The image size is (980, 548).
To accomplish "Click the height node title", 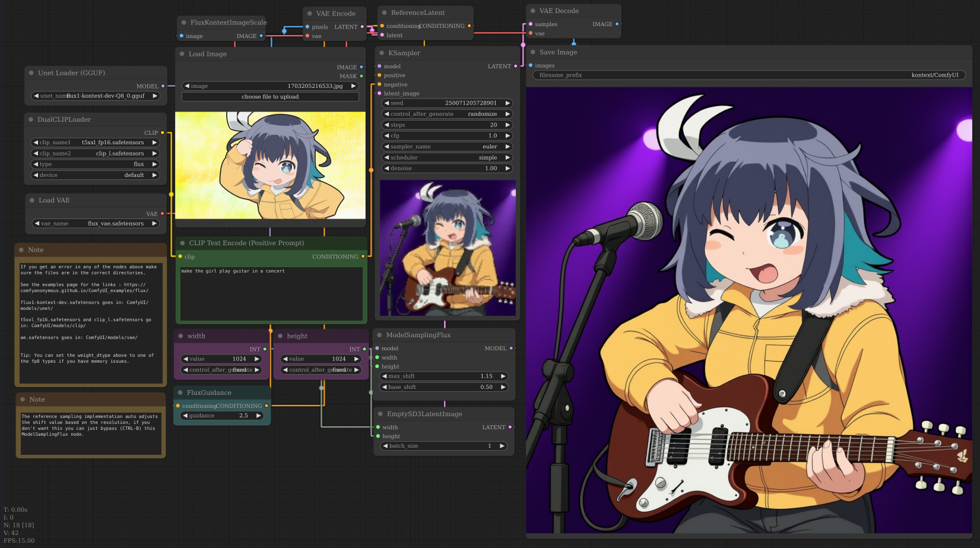I will pos(297,336).
